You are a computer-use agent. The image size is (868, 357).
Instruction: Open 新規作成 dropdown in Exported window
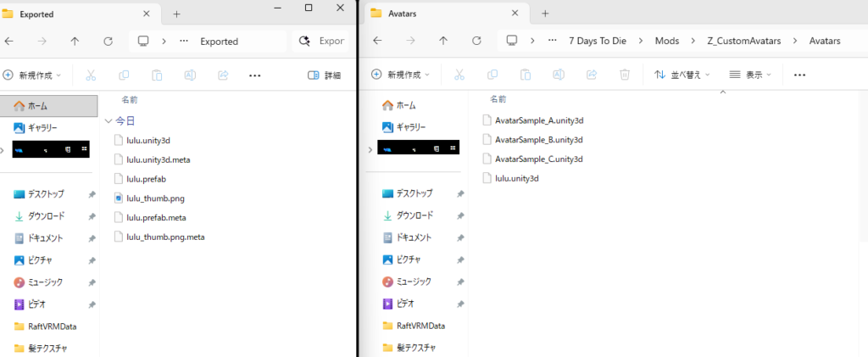[x=32, y=75]
